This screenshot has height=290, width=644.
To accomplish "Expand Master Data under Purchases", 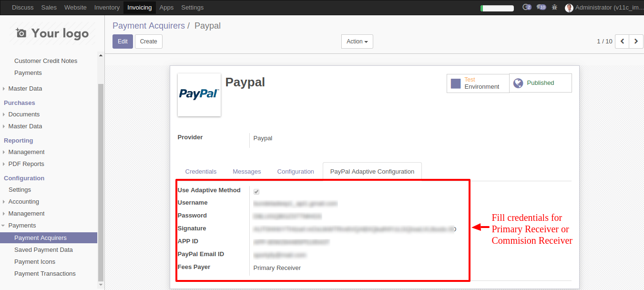I will [25, 126].
